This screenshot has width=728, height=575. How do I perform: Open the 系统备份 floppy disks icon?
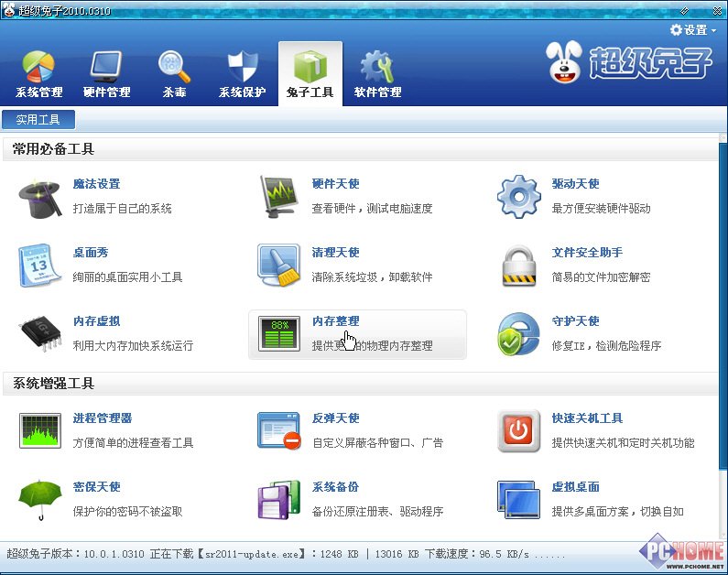(279, 500)
